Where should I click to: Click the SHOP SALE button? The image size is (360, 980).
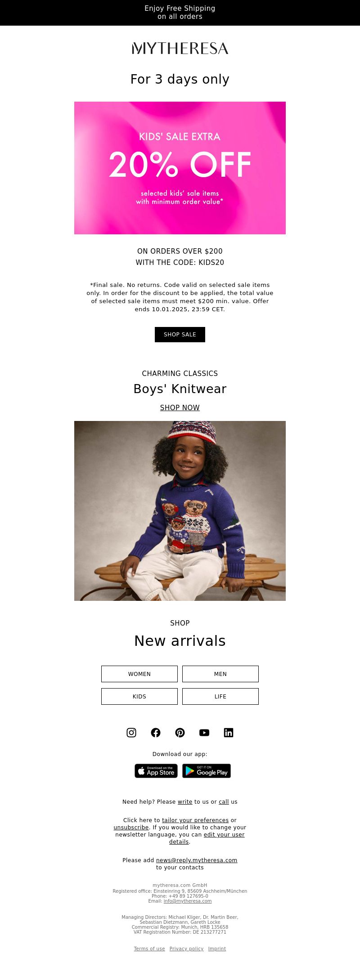click(180, 335)
